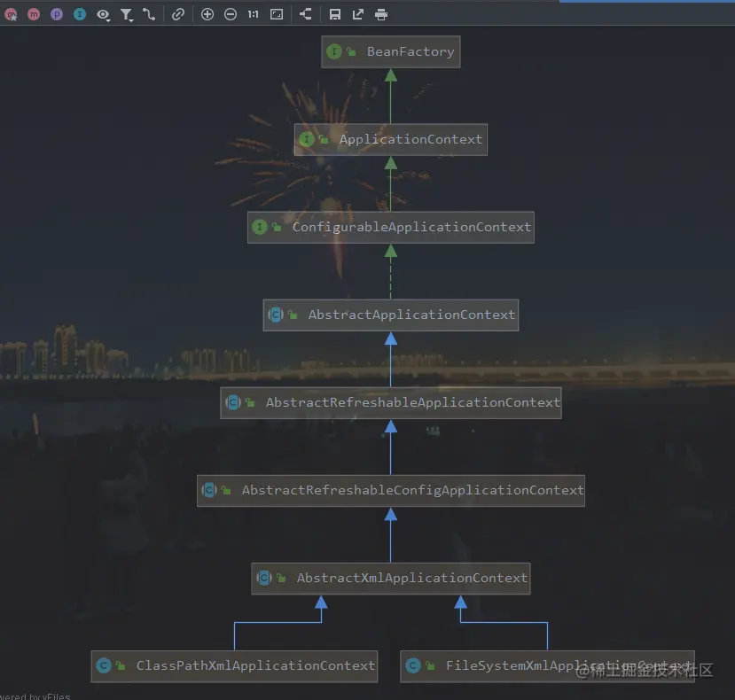The height and width of the screenshot is (700, 735).
Task: Click abstract class icon on AbstractRefreshableApplicationContext
Action: (233, 402)
